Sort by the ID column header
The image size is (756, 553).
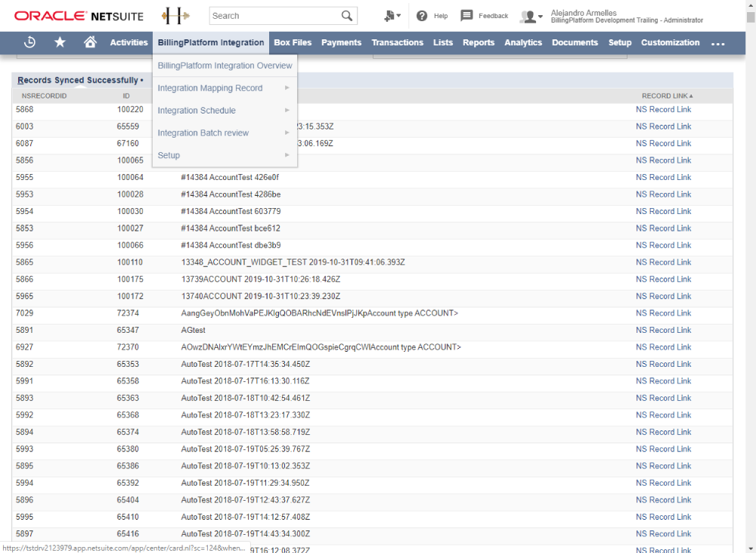tap(126, 95)
